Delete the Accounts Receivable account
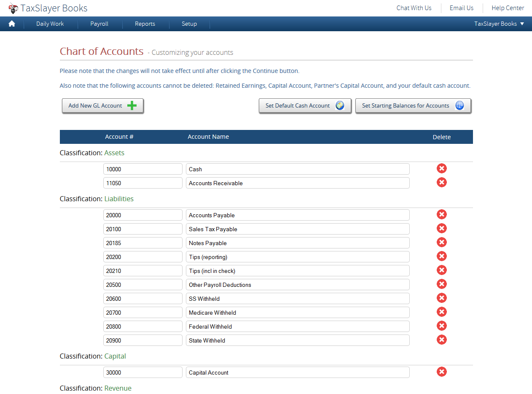This screenshot has height=394, width=532. pos(441,183)
